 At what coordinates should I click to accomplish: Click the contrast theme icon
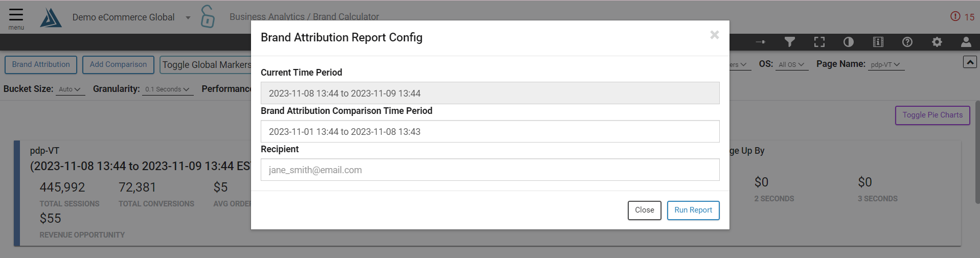tap(849, 42)
